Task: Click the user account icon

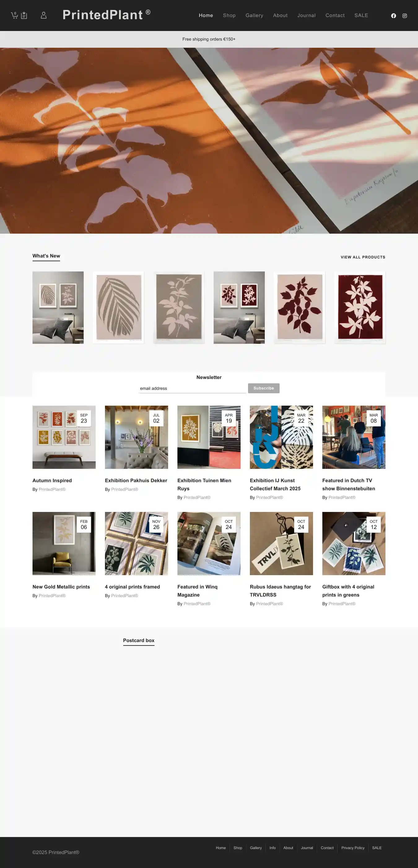Action: (x=43, y=15)
